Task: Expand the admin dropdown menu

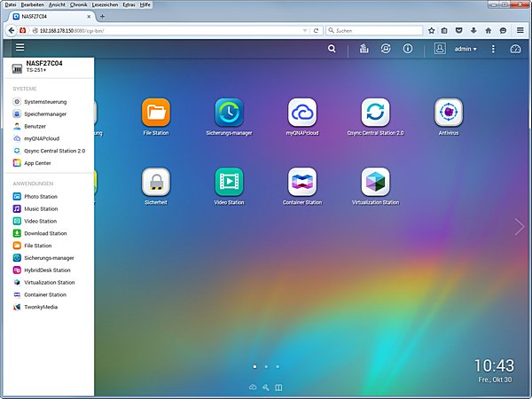Action: click(465, 49)
